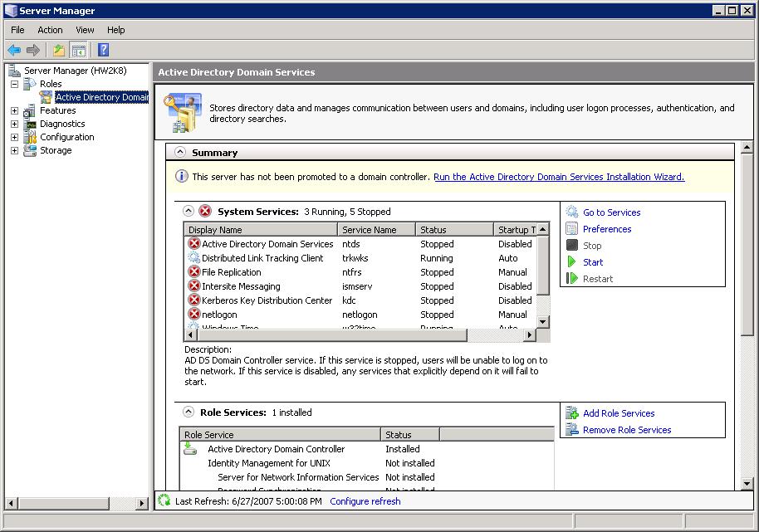Screen dimensions: 759x532
Task: Click the Storage node icon in tree
Action: point(30,150)
